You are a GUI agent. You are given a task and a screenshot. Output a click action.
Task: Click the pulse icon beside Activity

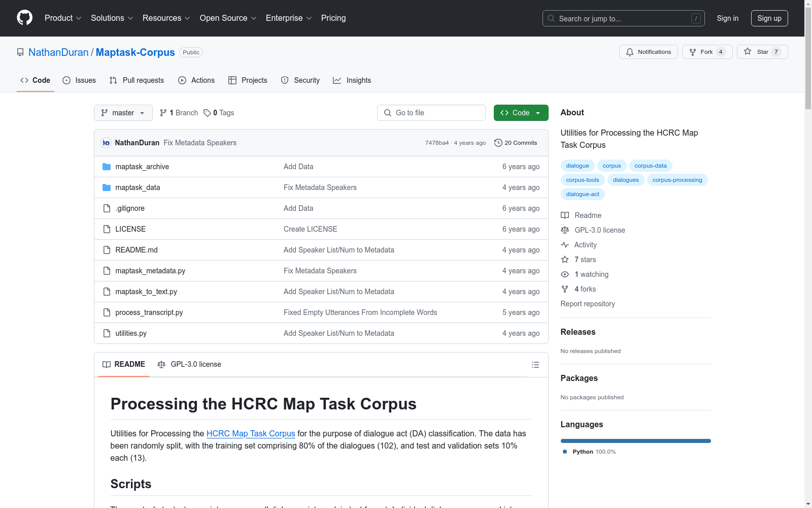pyautogui.click(x=565, y=245)
